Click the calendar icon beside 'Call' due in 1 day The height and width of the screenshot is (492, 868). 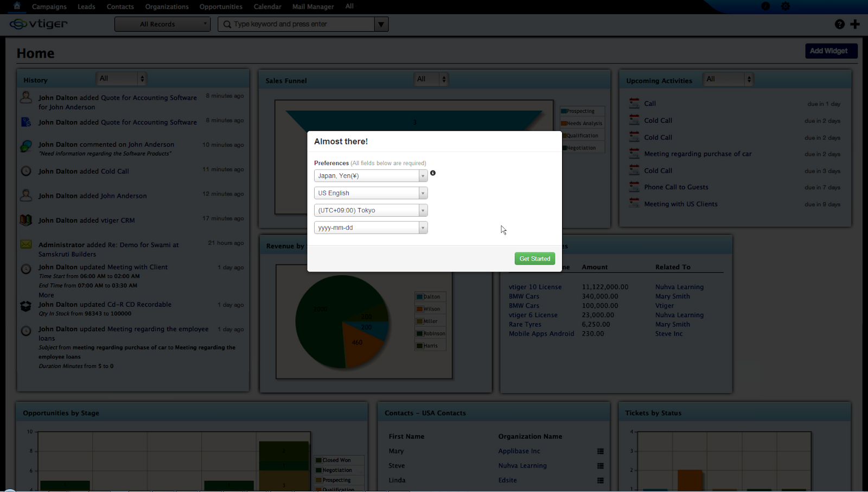634,103
